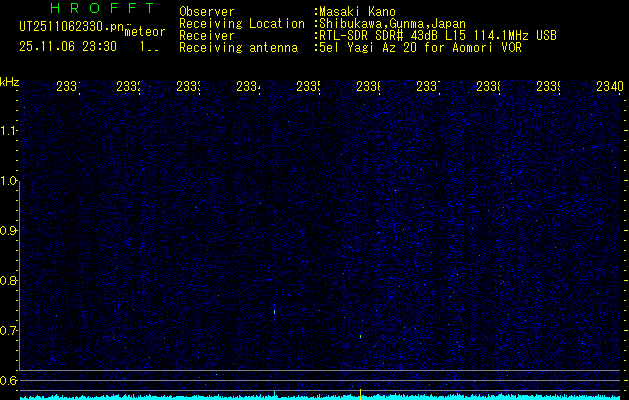The image size is (629, 400).
Task: Click the 1.0 kHz axis tick label
Action: tap(8, 181)
